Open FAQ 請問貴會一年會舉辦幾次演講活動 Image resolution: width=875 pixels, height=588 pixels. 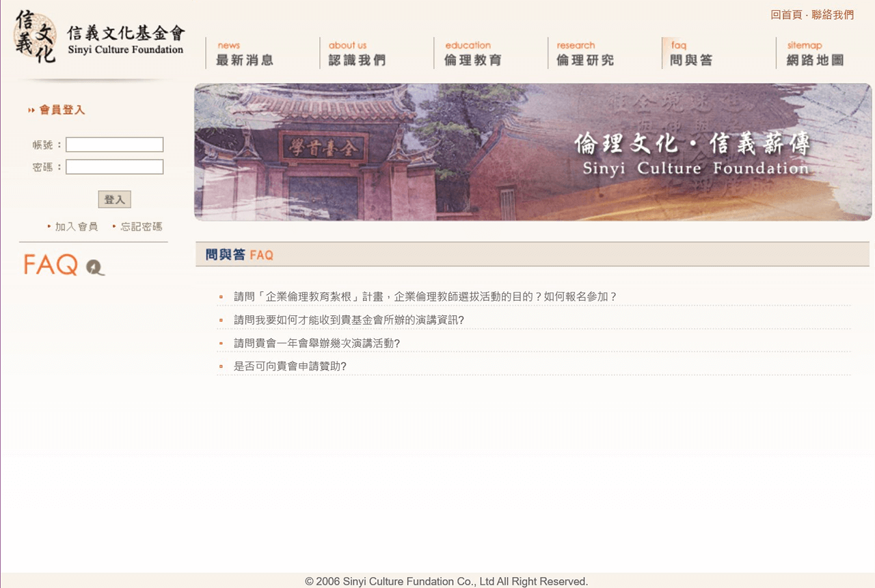317,343
